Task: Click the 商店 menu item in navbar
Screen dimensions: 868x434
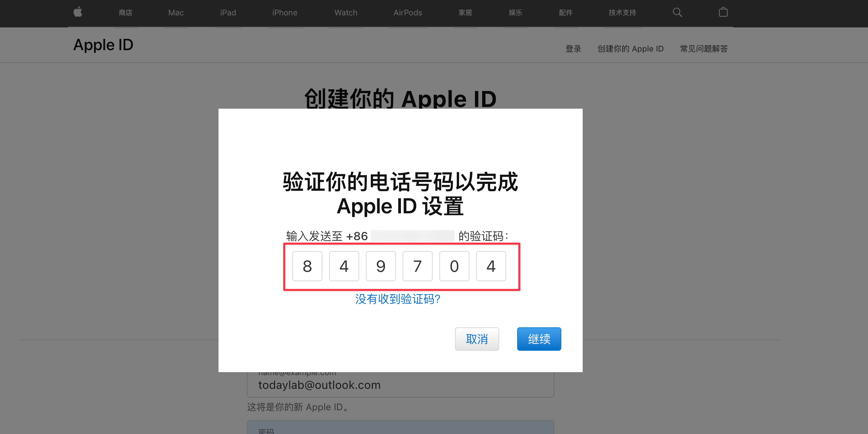Action: pyautogui.click(x=126, y=13)
